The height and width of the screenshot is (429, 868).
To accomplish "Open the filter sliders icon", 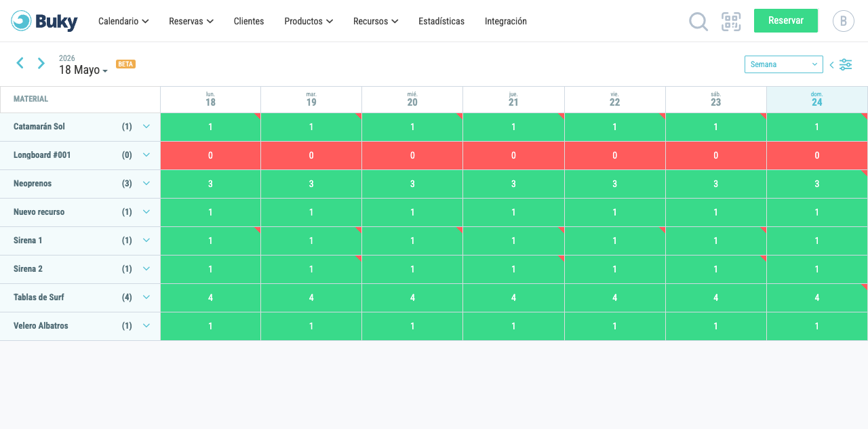I will [846, 64].
